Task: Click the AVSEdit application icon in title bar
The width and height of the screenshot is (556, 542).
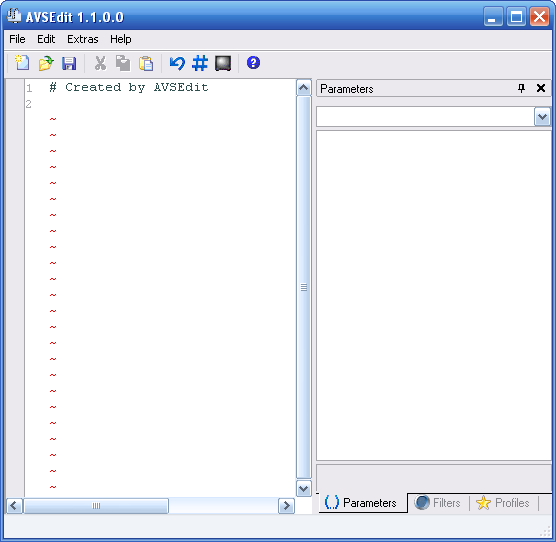Action: point(14,16)
